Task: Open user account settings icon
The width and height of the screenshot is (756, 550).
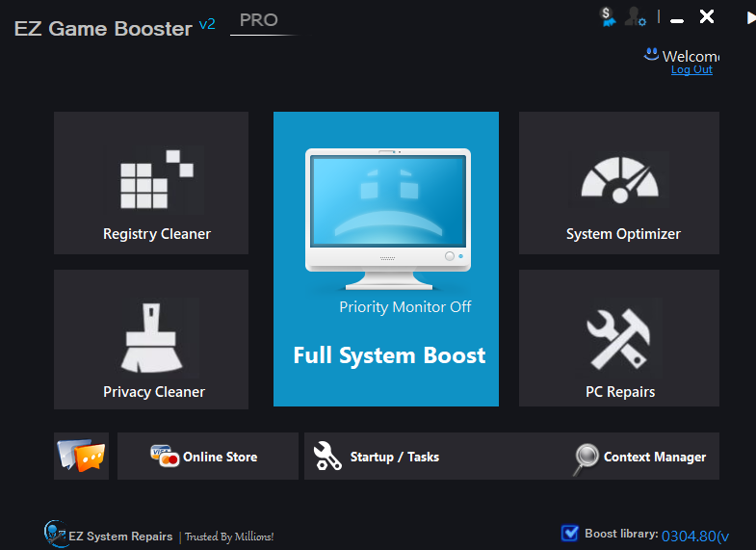Action: coord(635,17)
